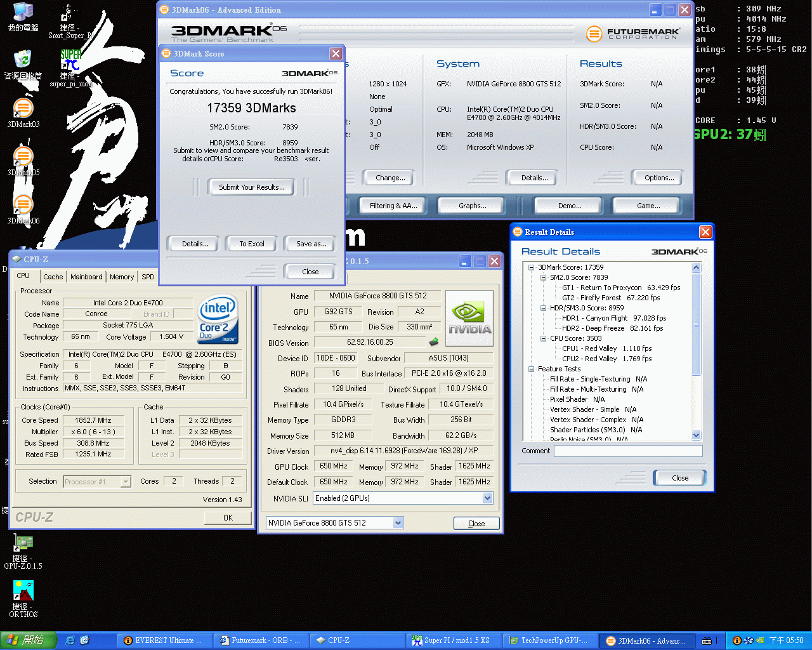The width and height of the screenshot is (812, 650).
Task: Switch to the CPU tab in CPU-Z
Action: [x=23, y=276]
